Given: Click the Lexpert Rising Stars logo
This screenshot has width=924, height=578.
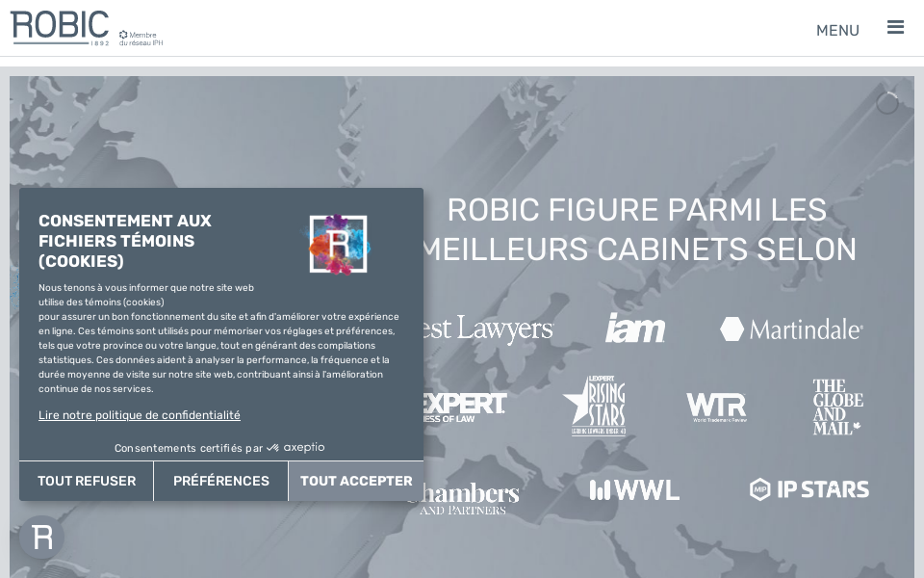Looking at the screenshot, I should pos(594,407).
